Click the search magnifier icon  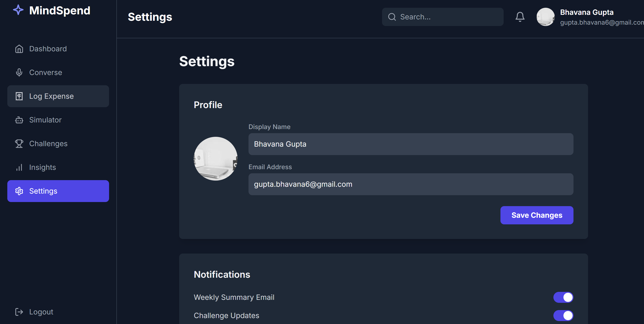pyautogui.click(x=392, y=17)
